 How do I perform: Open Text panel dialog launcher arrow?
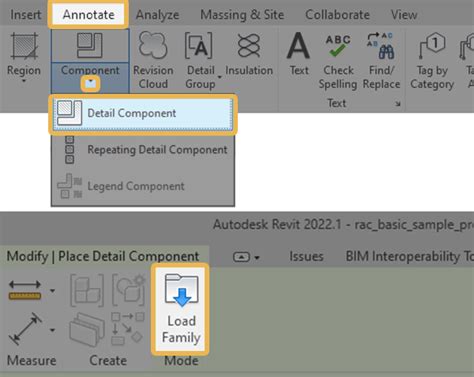398,104
